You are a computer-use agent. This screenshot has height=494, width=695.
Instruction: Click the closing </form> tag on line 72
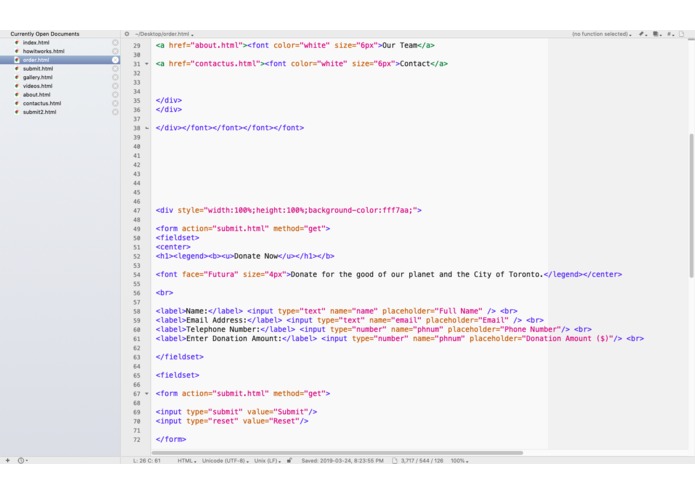(x=171, y=440)
